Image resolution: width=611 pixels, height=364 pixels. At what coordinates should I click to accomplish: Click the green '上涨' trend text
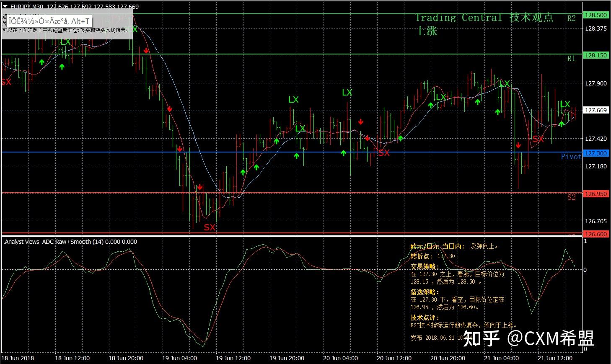click(426, 31)
